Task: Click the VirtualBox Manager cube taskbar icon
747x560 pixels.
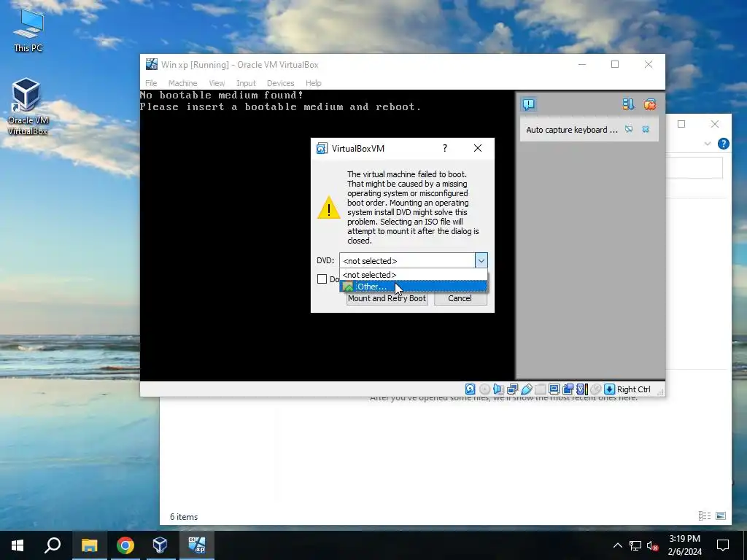Action: coord(160,545)
